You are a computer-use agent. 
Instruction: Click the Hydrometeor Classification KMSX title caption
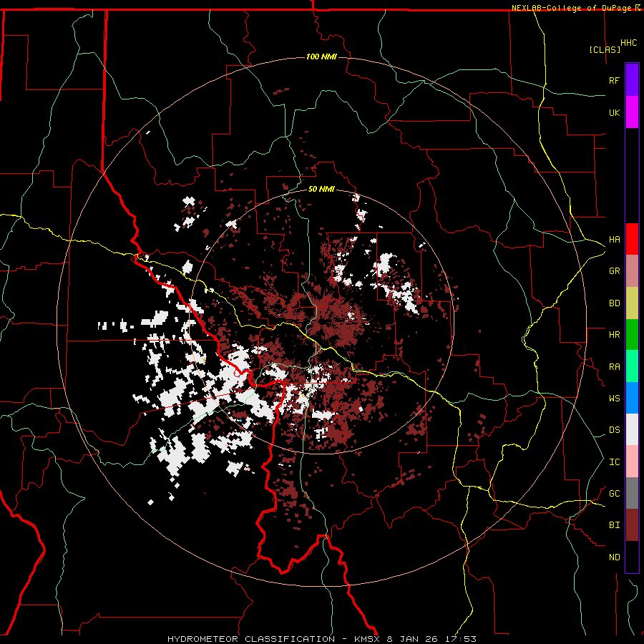pos(322,639)
